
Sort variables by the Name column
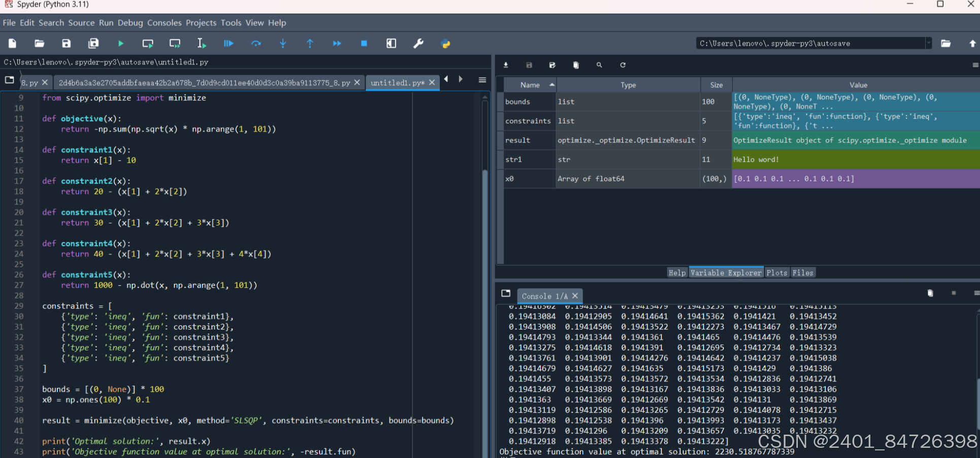(x=530, y=85)
